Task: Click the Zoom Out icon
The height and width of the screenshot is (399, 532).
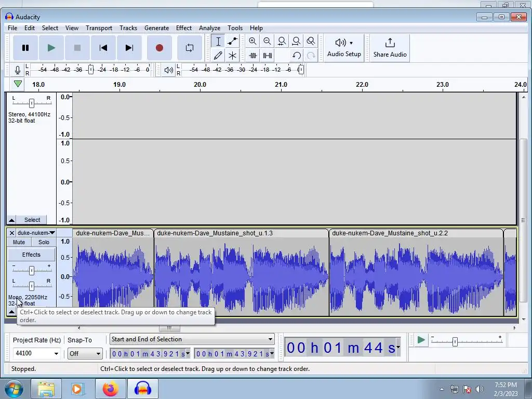Action: pyautogui.click(x=267, y=42)
